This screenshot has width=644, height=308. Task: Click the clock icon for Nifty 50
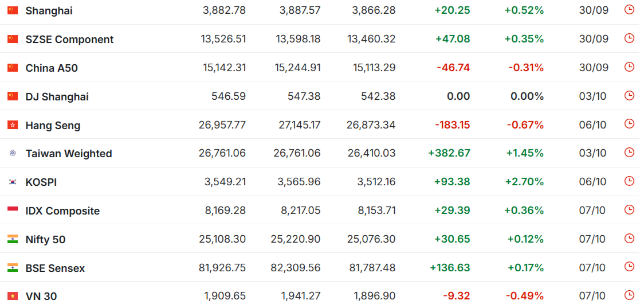[x=629, y=239]
